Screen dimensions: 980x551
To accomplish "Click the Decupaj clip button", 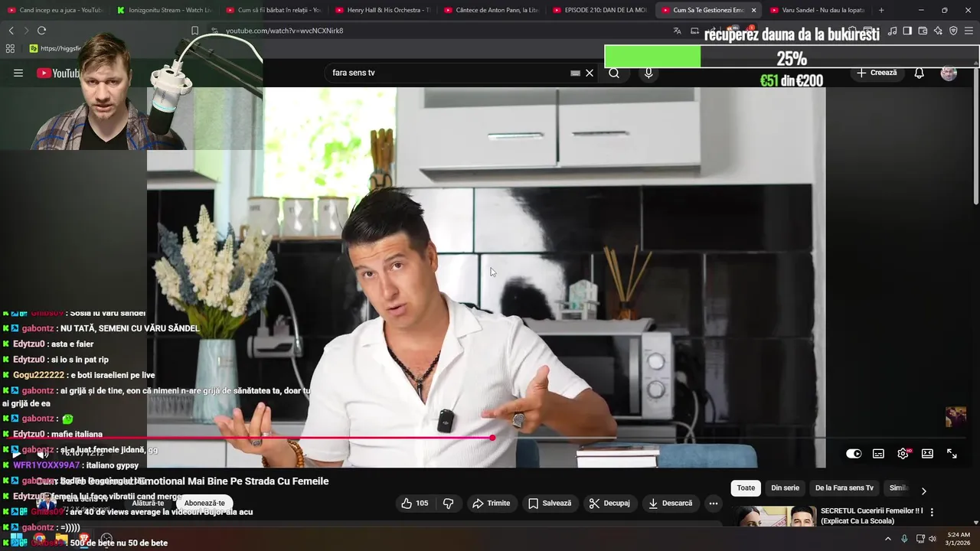I will [x=609, y=504].
